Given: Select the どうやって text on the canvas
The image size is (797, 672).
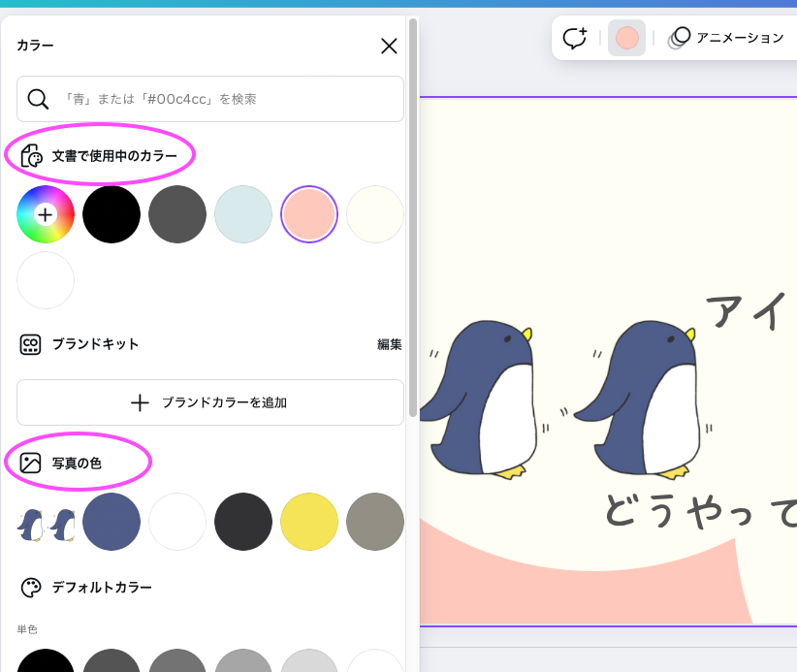Looking at the screenshot, I should pos(701,511).
